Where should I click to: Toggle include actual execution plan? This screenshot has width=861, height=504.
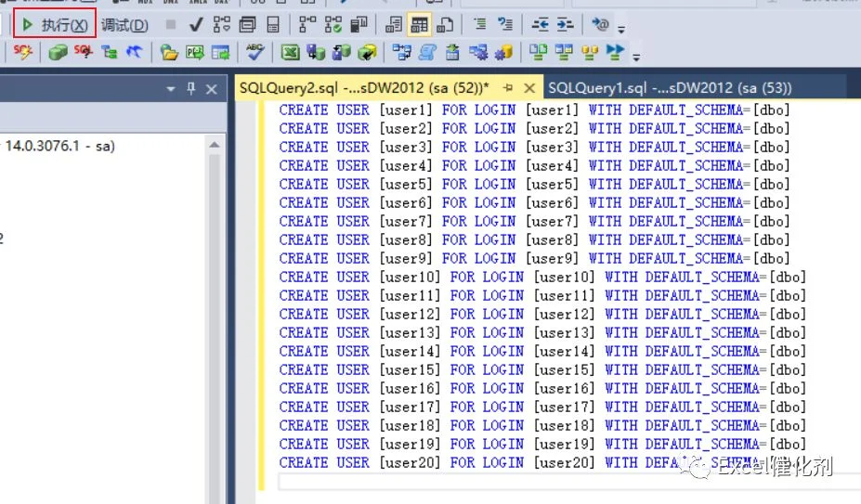[307, 25]
